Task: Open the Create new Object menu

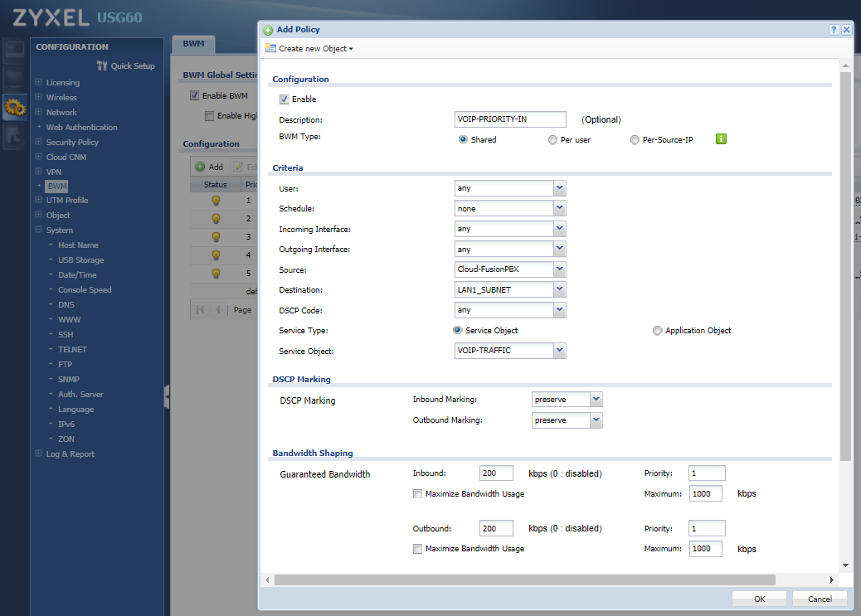Action: pyautogui.click(x=309, y=49)
